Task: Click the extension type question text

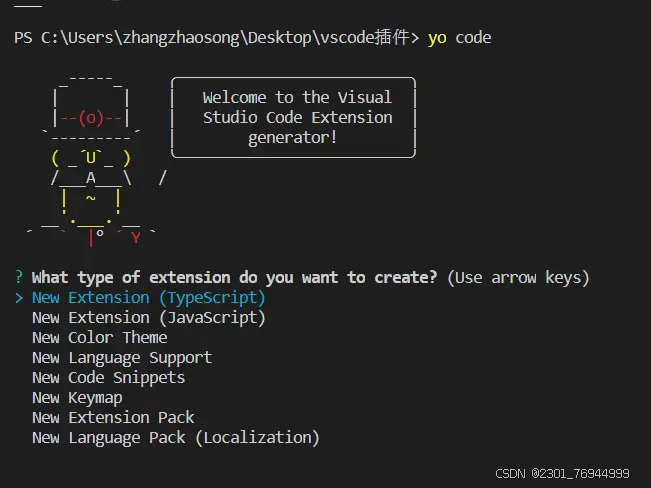Action: coord(234,277)
